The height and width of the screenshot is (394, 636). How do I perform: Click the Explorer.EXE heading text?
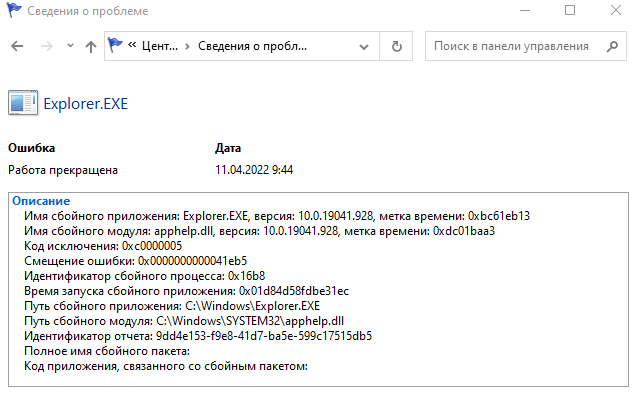pyautogui.click(x=86, y=104)
